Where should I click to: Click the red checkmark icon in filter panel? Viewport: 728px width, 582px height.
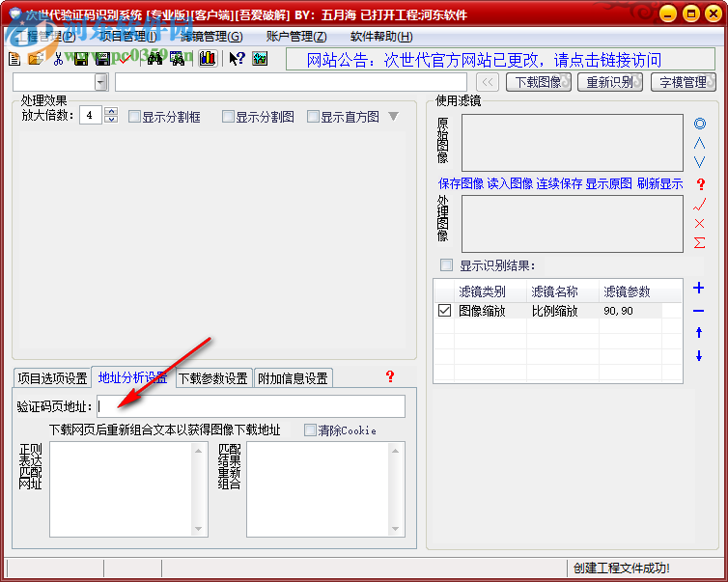(x=700, y=205)
